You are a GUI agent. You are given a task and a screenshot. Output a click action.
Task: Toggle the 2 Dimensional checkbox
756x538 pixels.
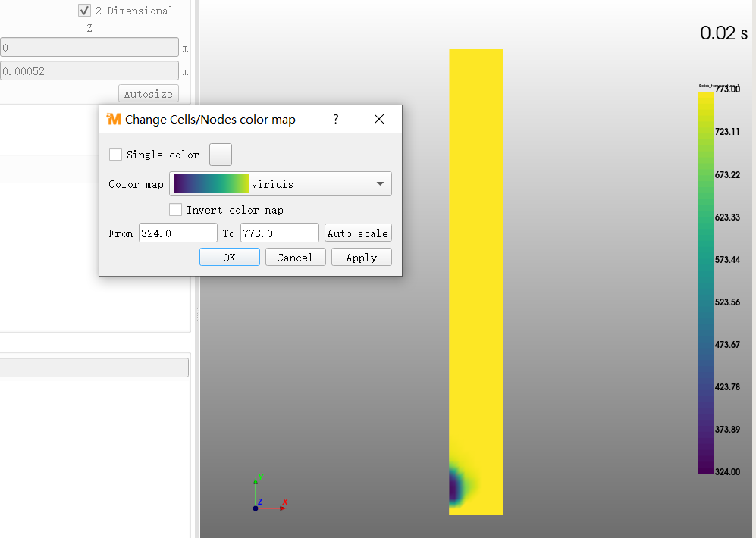coord(85,11)
